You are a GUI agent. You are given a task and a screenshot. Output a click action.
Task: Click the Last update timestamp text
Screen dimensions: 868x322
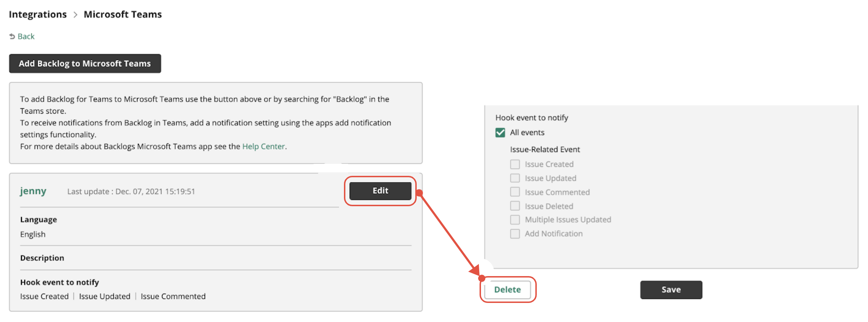131,191
